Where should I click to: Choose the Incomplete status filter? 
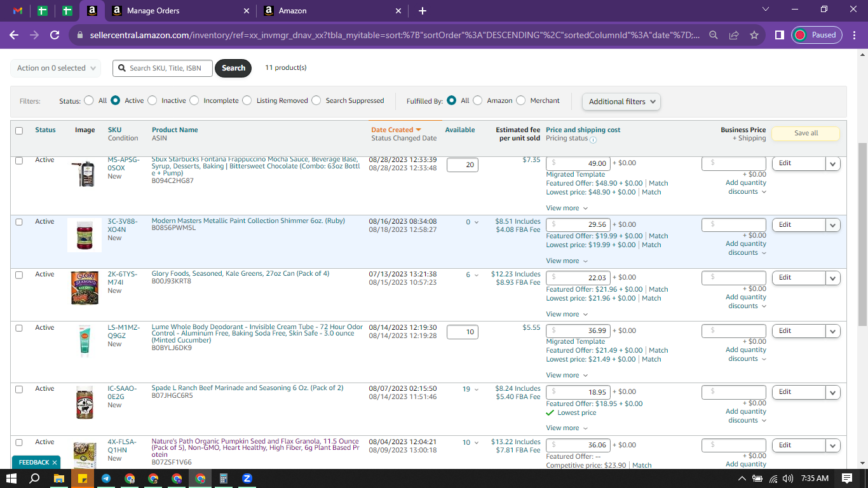(x=194, y=100)
